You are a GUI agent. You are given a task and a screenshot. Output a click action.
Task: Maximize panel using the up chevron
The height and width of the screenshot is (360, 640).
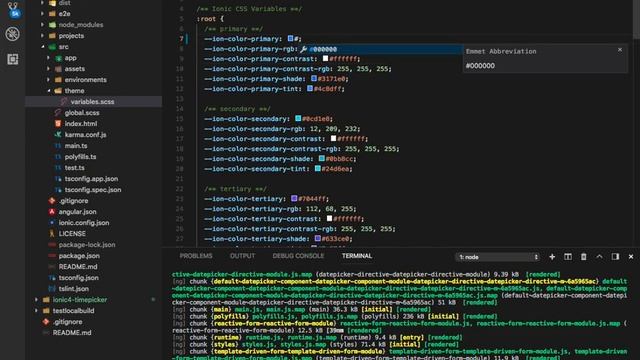pos(599,257)
